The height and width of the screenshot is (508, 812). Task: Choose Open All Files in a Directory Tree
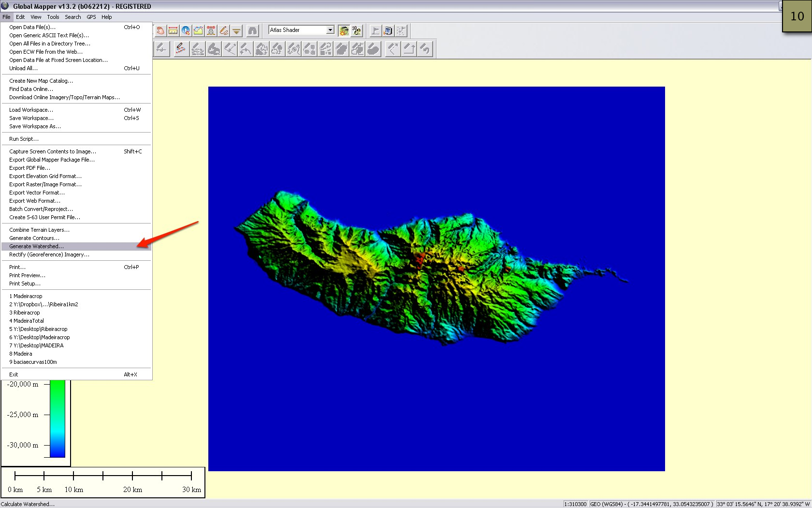point(76,44)
